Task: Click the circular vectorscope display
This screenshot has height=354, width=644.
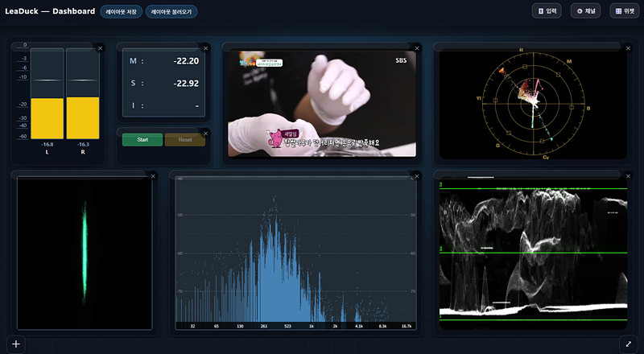Action: [x=532, y=105]
